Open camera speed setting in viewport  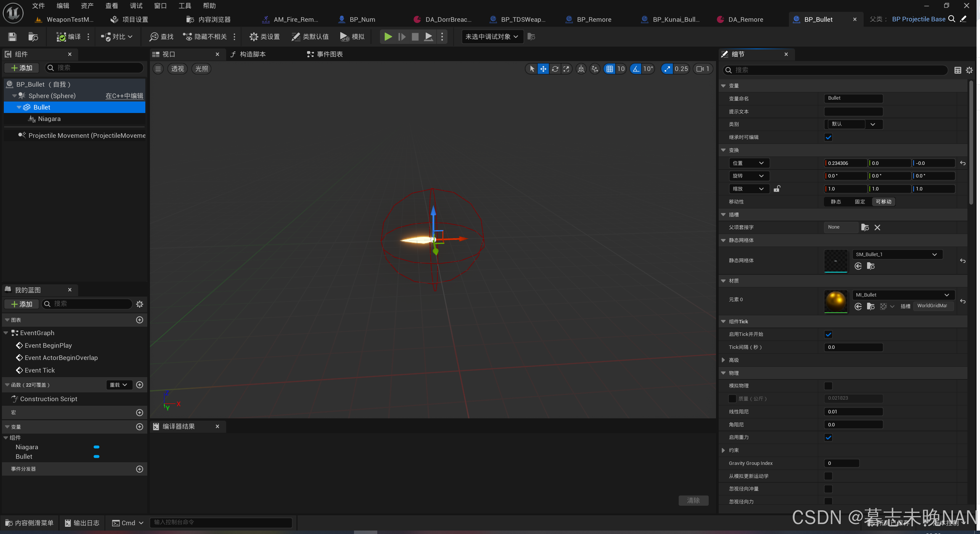click(703, 69)
